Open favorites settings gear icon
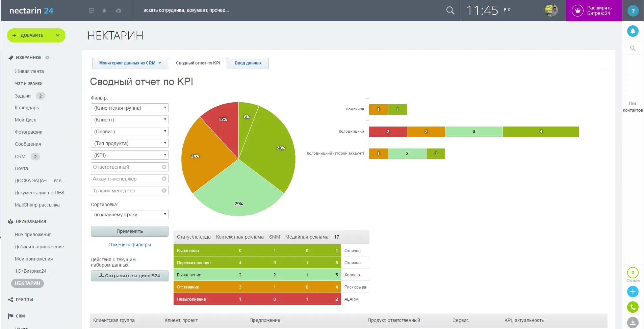Screen dimensions: 644x329 coord(47,58)
